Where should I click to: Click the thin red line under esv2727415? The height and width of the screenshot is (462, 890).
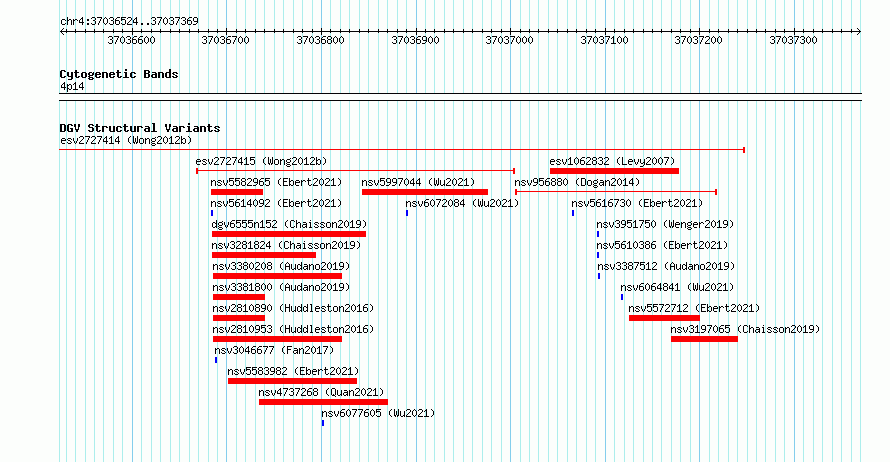pos(355,171)
